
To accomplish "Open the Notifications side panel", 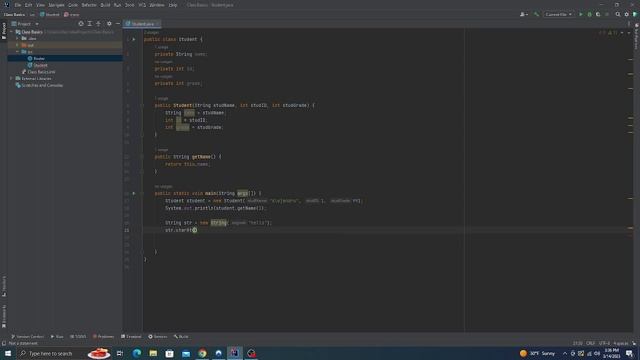I will click(x=637, y=37).
